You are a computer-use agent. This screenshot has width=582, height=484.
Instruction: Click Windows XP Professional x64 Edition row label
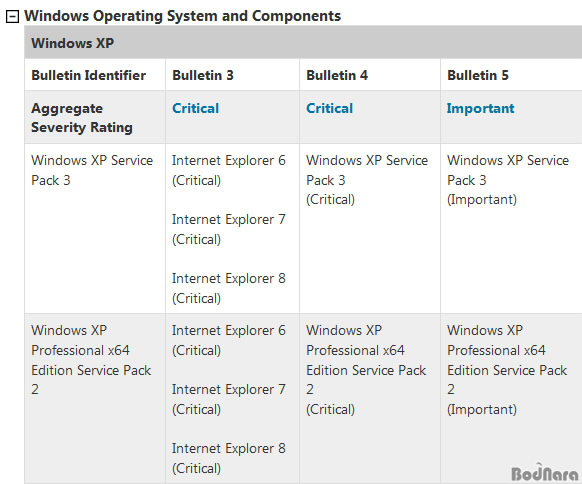click(91, 360)
